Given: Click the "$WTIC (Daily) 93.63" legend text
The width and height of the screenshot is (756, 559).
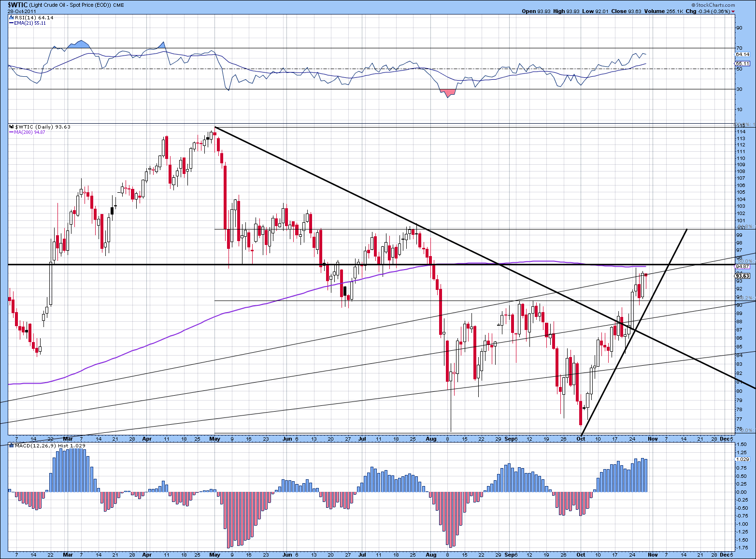Looking at the screenshot, I should tap(43, 127).
